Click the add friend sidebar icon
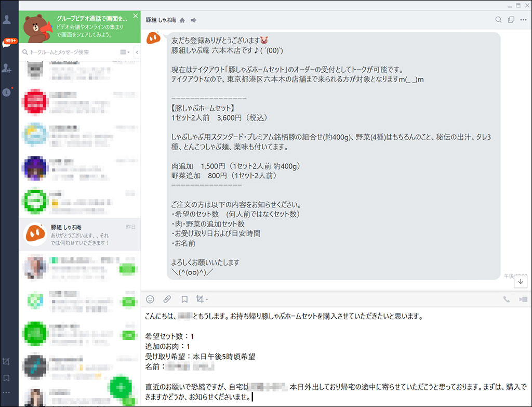 click(x=6, y=68)
